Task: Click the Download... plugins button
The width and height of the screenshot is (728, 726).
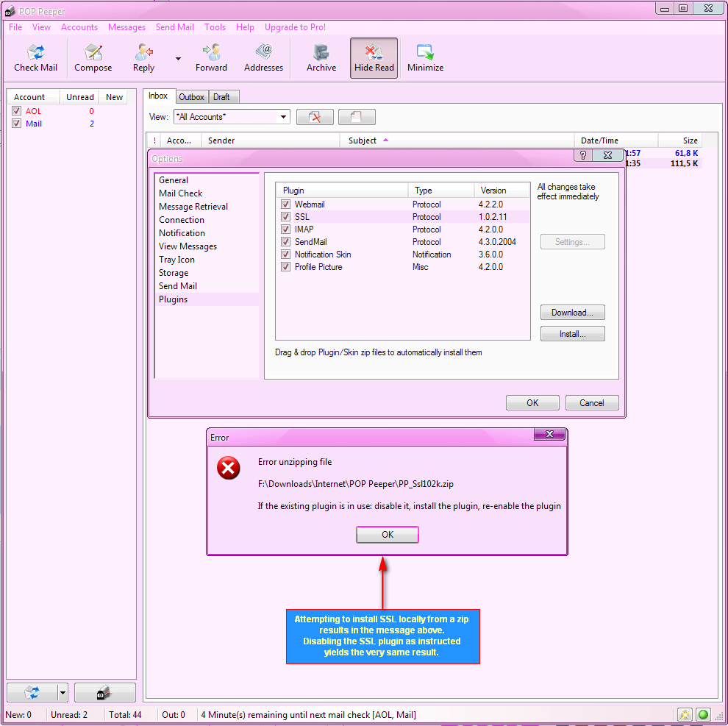Action: pyautogui.click(x=572, y=312)
